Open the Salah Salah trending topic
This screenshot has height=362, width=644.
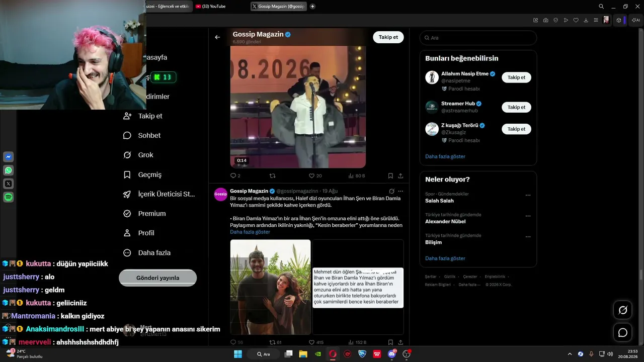[439, 201]
